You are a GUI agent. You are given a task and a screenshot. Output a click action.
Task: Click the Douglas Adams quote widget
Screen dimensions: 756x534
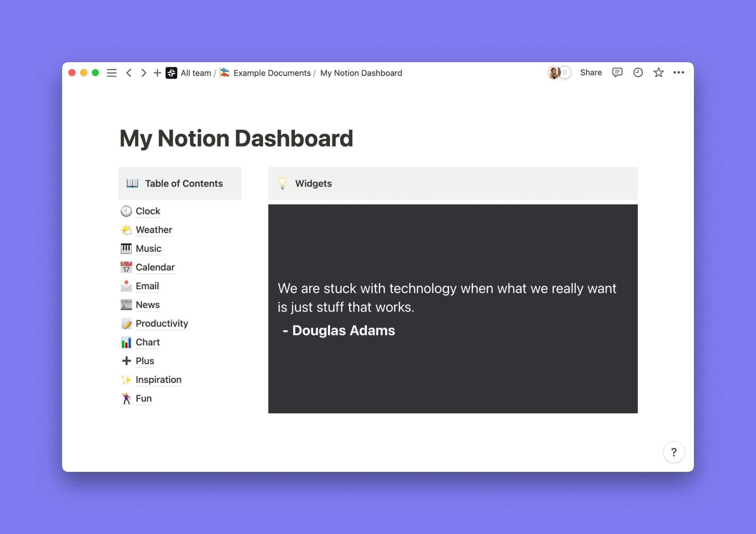(x=453, y=309)
